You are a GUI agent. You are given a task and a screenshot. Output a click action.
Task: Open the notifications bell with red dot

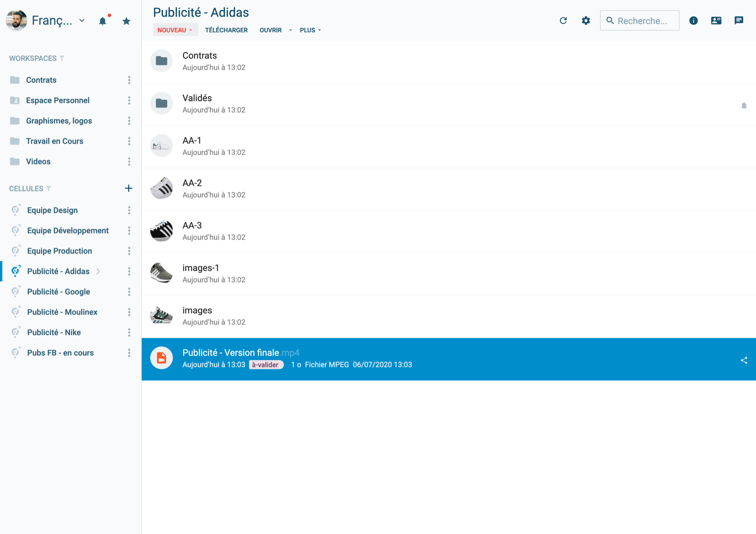103,20
